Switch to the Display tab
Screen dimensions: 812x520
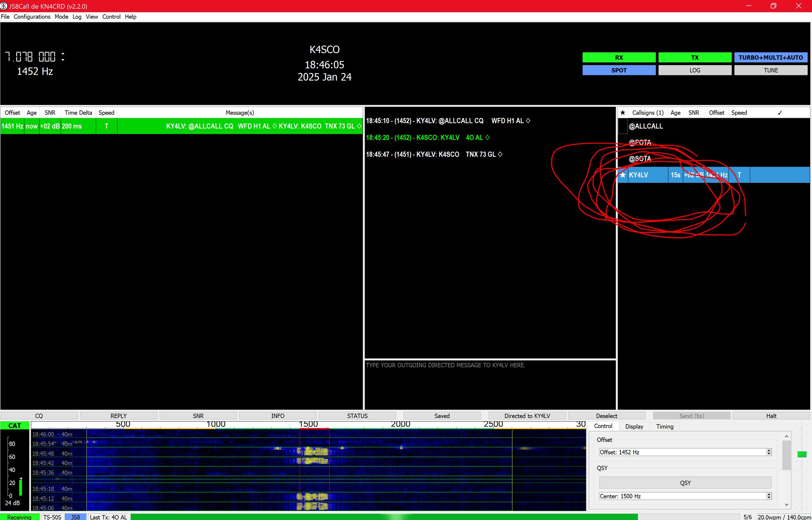pyautogui.click(x=634, y=426)
